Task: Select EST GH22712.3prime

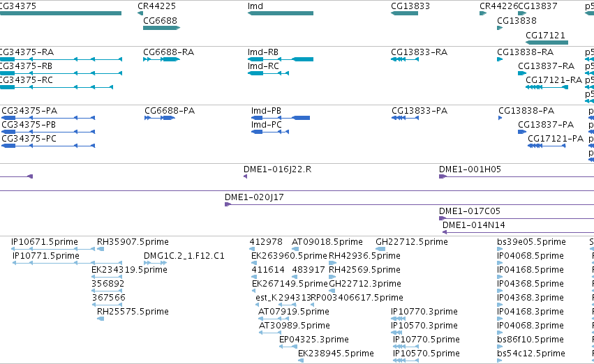Action: point(365,283)
